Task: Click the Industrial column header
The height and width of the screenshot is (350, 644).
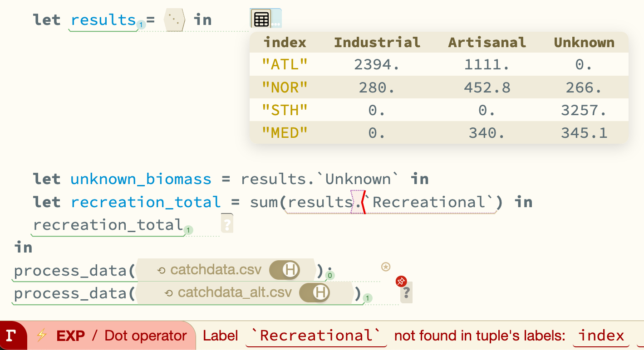Action: (x=377, y=43)
